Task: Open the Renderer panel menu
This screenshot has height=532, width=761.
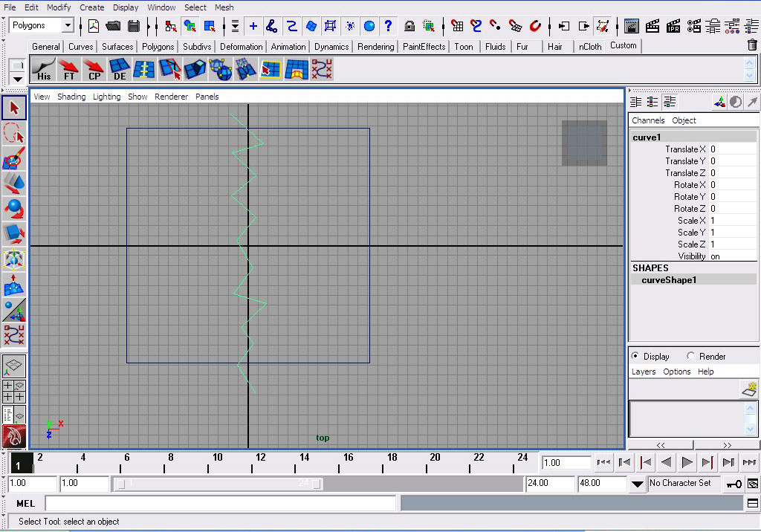Action: tap(172, 97)
